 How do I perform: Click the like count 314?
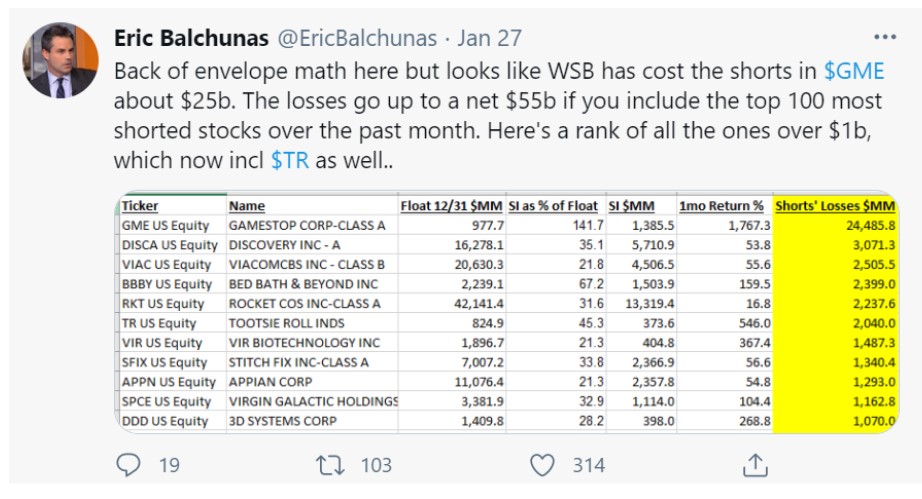point(589,465)
